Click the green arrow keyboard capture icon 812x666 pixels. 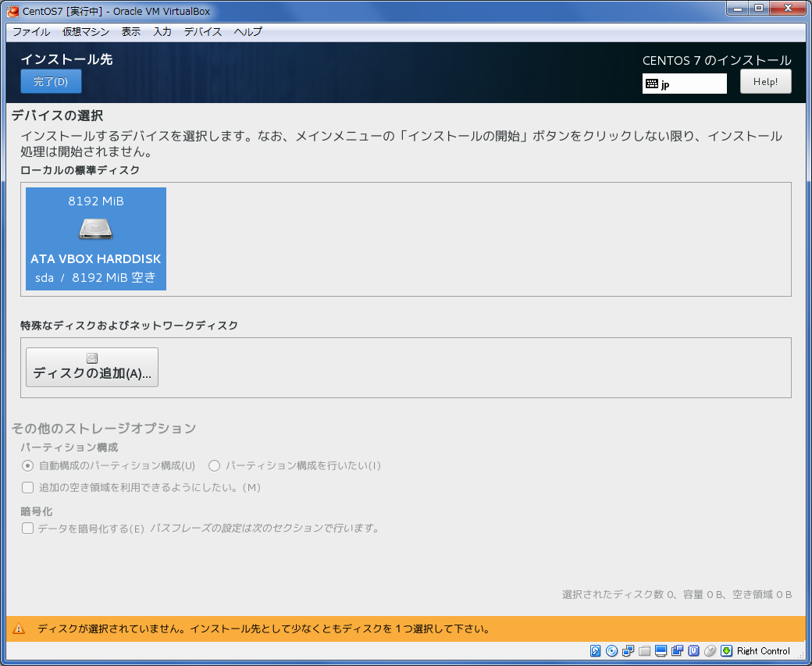726,651
